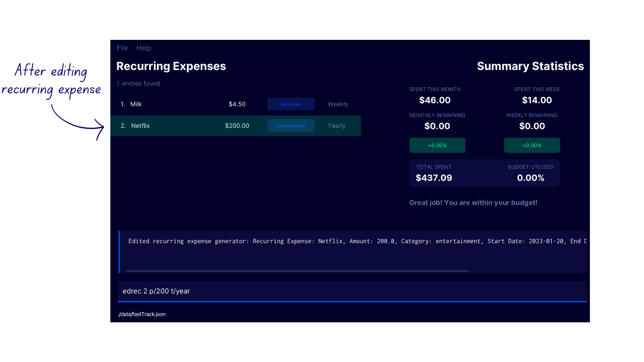This screenshot has width=644, height=362.
Task: Click the budget utilised 0.00% value
Action: pyautogui.click(x=531, y=178)
